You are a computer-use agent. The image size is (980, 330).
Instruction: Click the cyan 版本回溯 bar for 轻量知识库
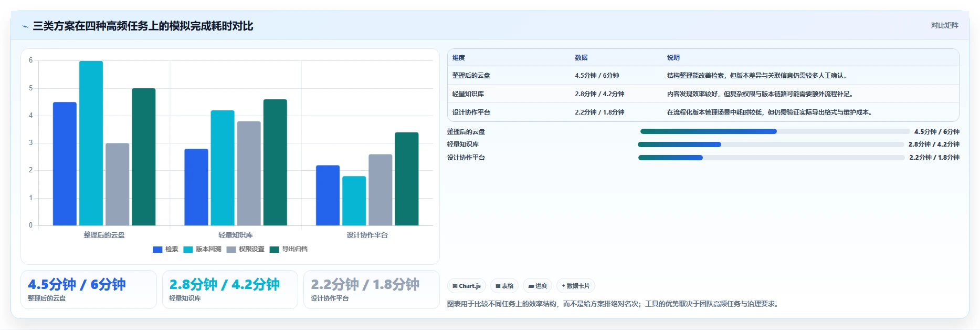223,168
